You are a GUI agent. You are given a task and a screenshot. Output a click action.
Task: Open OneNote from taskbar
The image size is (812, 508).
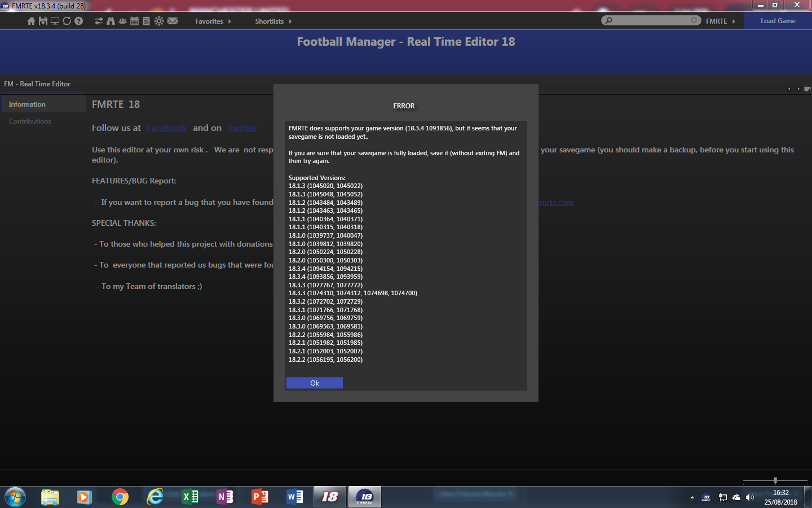[x=225, y=497]
